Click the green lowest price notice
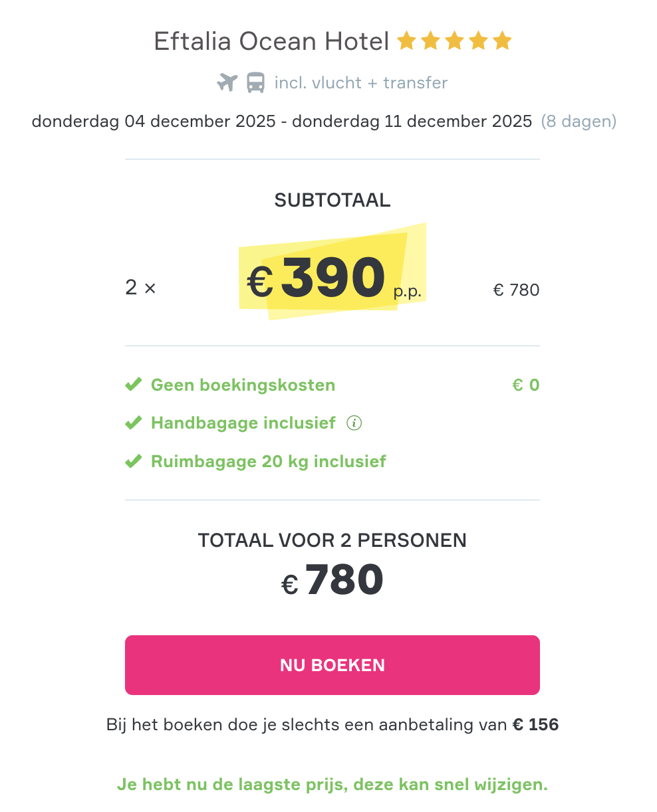 [x=332, y=785]
